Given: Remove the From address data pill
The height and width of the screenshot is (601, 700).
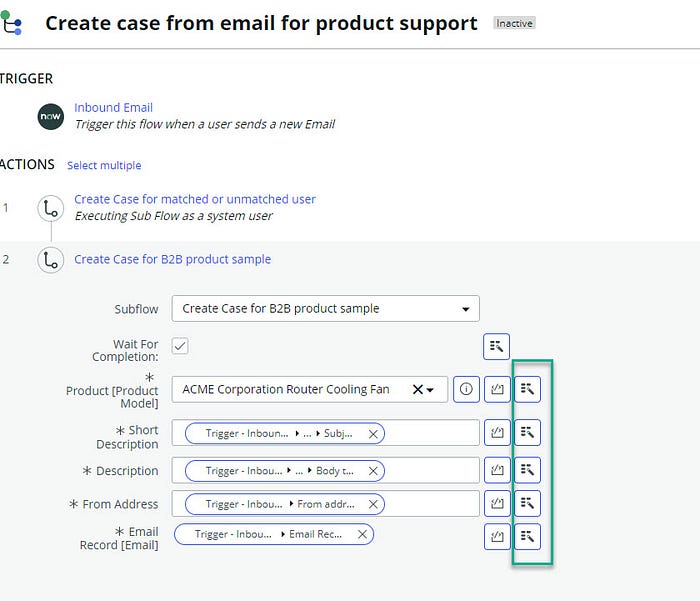Looking at the screenshot, I should pos(373,504).
